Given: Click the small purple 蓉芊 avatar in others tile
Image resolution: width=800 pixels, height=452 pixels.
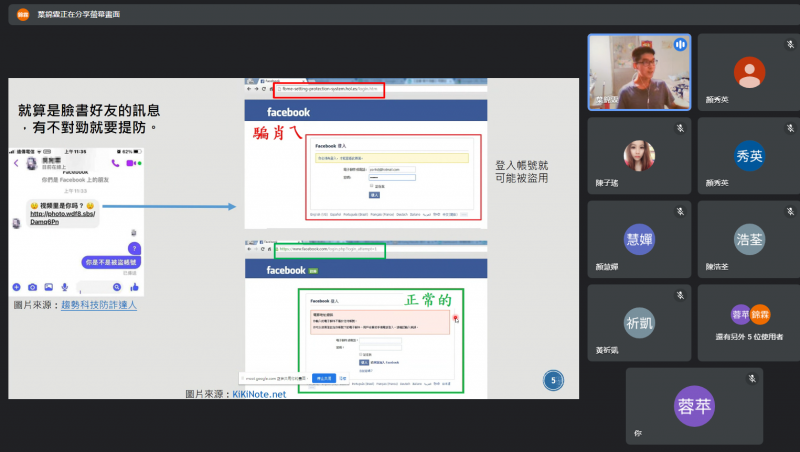Looking at the screenshot, I should coord(740,315).
